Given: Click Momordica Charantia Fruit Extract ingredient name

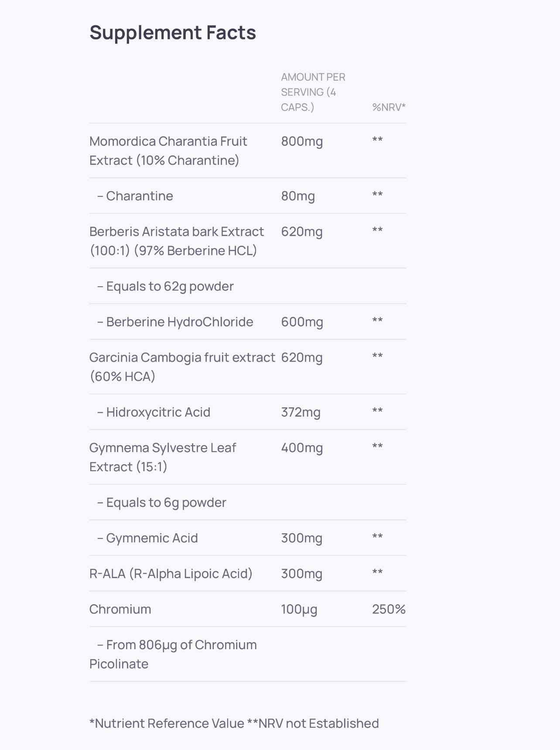Looking at the screenshot, I should click(168, 151).
